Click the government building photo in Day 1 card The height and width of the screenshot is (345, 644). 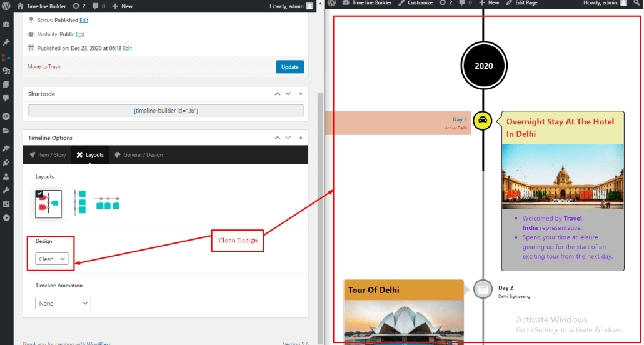point(563,177)
